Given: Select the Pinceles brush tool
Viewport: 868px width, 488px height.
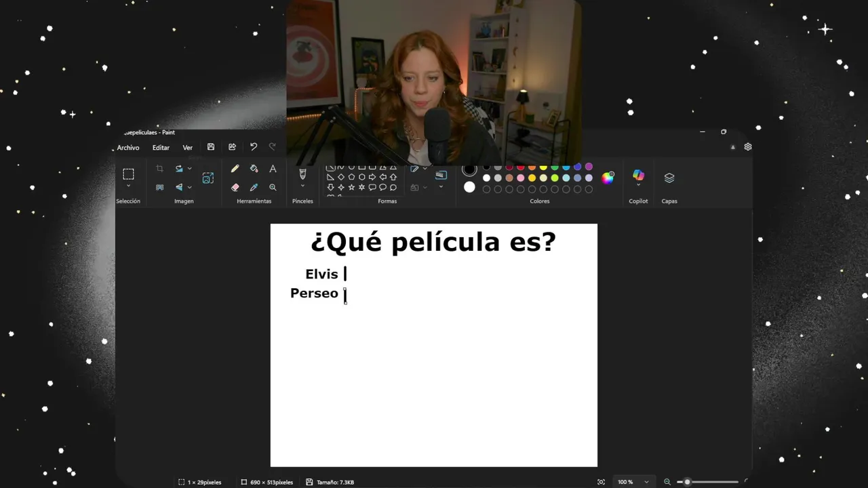Looking at the screenshot, I should 302,174.
